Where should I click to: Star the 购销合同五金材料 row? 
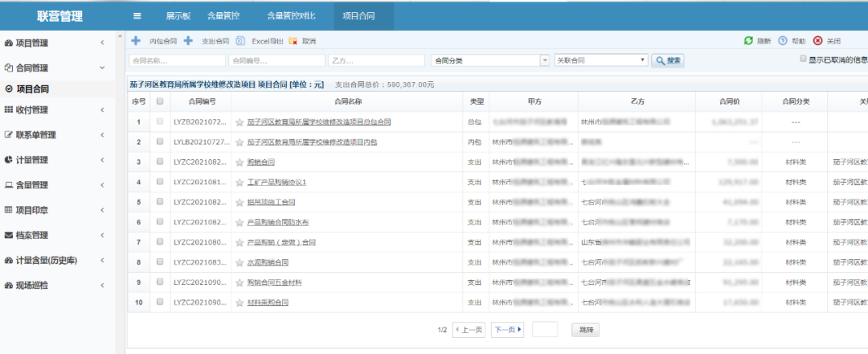(240, 282)
